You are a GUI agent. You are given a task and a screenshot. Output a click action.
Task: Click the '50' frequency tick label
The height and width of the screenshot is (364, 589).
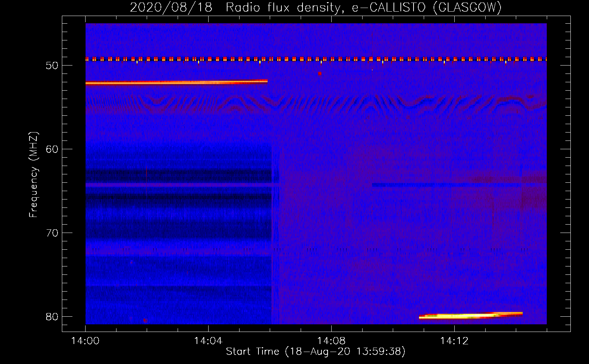52,66
